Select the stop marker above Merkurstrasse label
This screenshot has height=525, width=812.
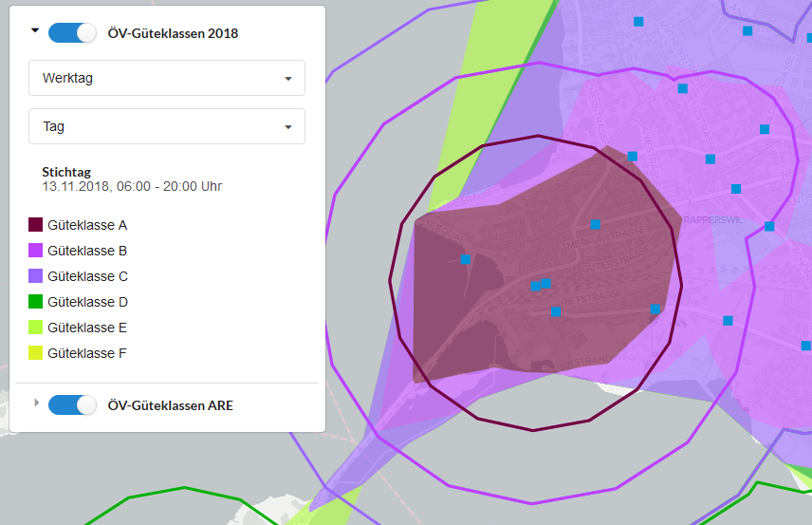point(596,224)
